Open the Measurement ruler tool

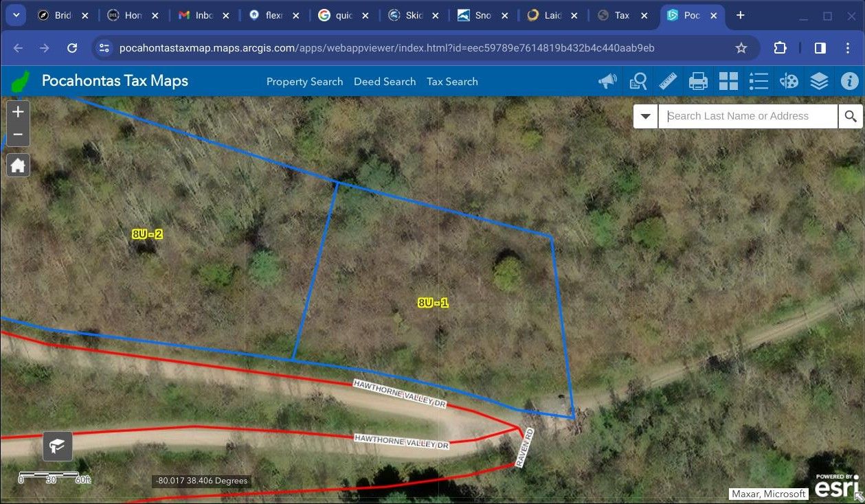pos(668,81)
